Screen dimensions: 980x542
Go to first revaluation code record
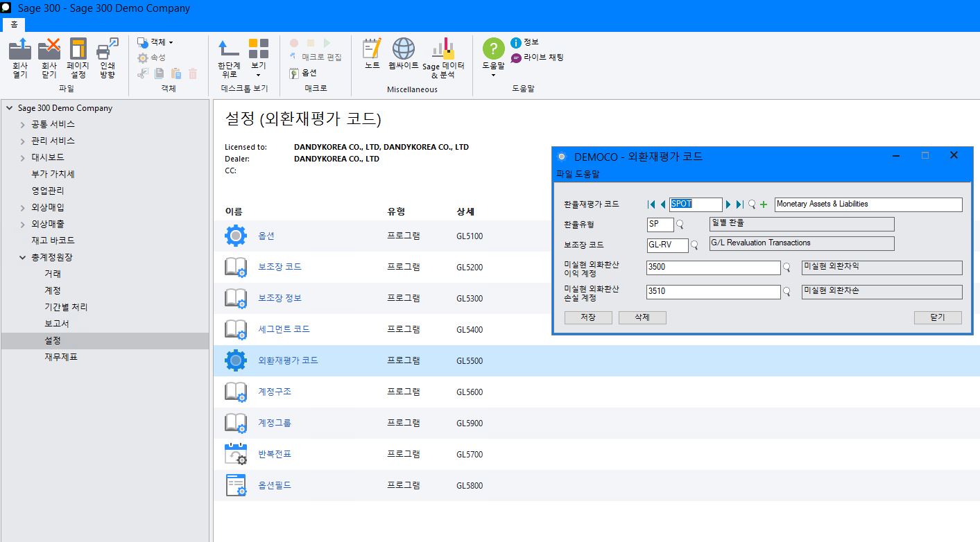(x=651, y=204)
